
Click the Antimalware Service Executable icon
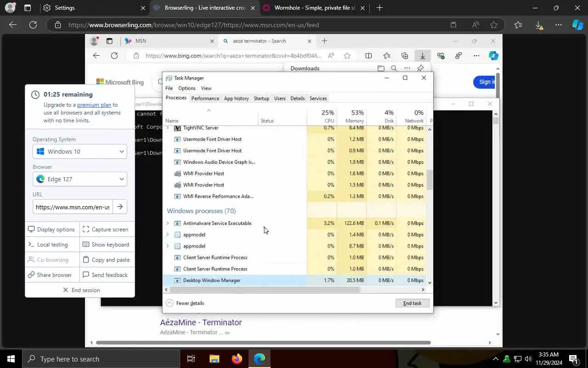coord(177,223)
